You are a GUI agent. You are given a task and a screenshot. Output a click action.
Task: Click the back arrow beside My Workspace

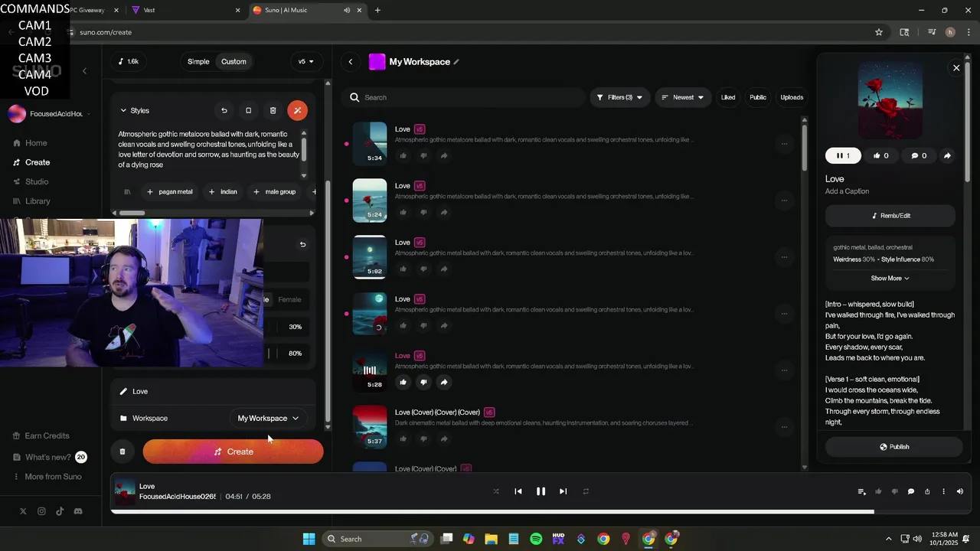click(x=351, y=62)
